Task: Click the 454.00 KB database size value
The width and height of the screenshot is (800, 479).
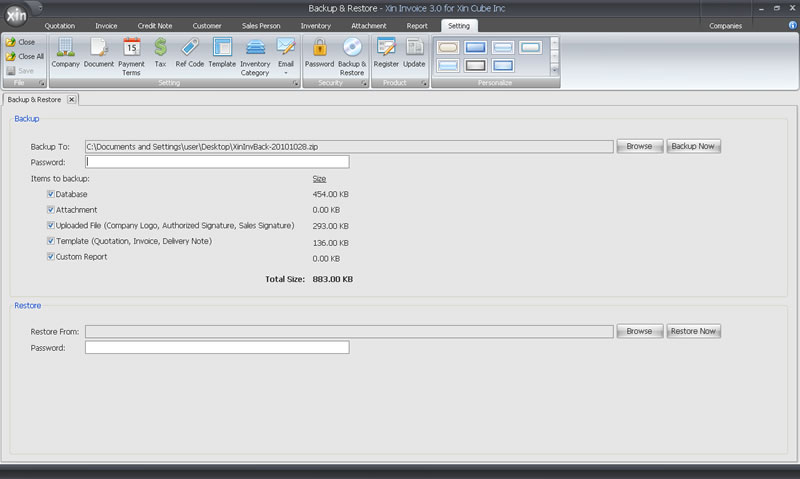Action: tap(331, 194)
